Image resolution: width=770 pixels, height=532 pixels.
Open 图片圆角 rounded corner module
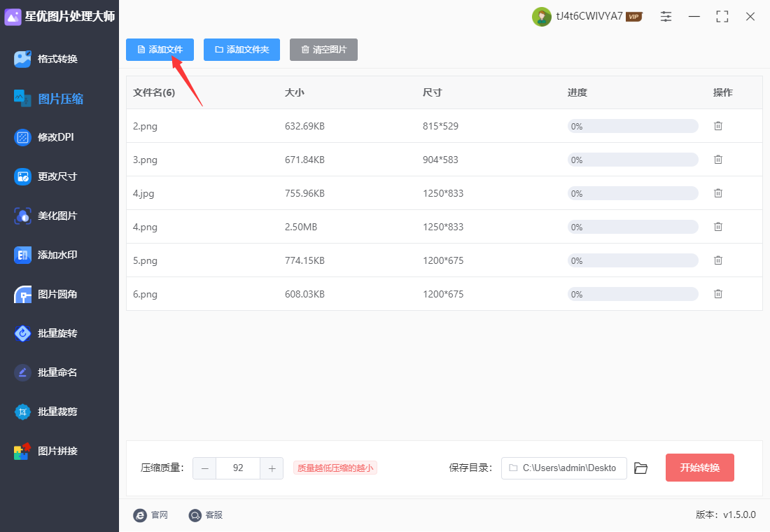click(x=45, y=294)
